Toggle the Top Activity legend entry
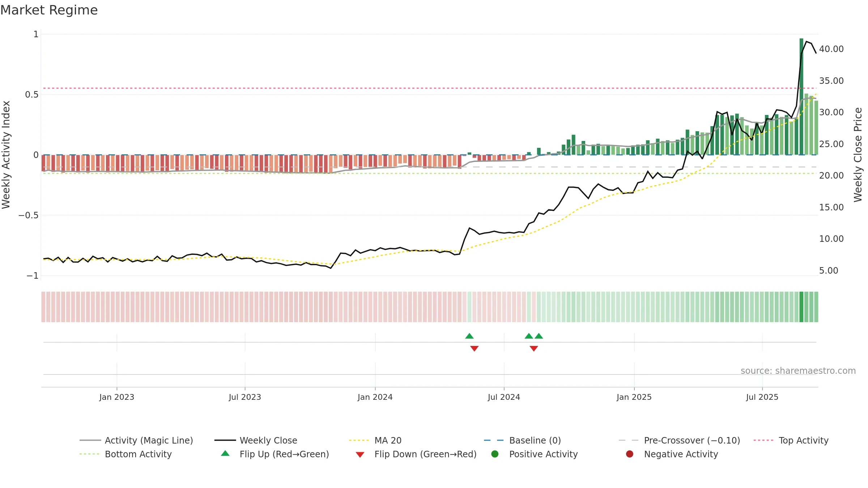 tap(791, 440)
